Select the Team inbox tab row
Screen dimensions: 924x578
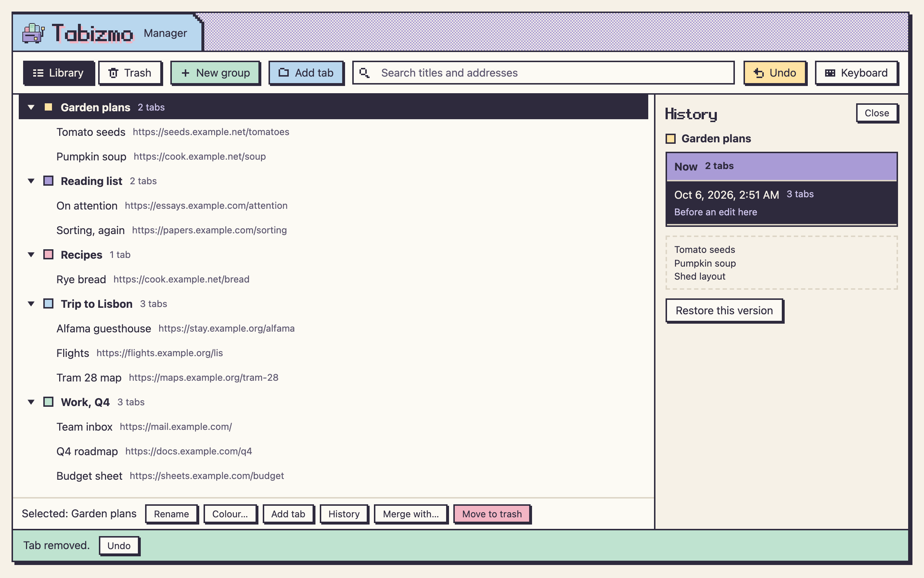click(334, 427)
